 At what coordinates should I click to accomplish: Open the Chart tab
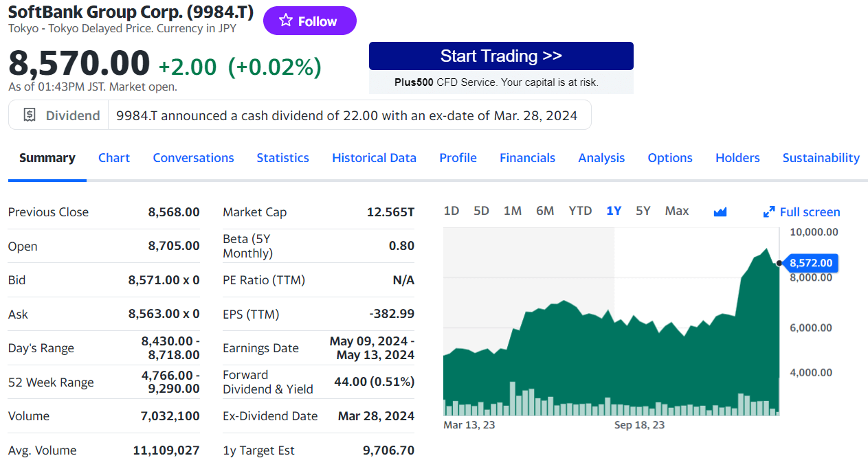click(114, 158)
